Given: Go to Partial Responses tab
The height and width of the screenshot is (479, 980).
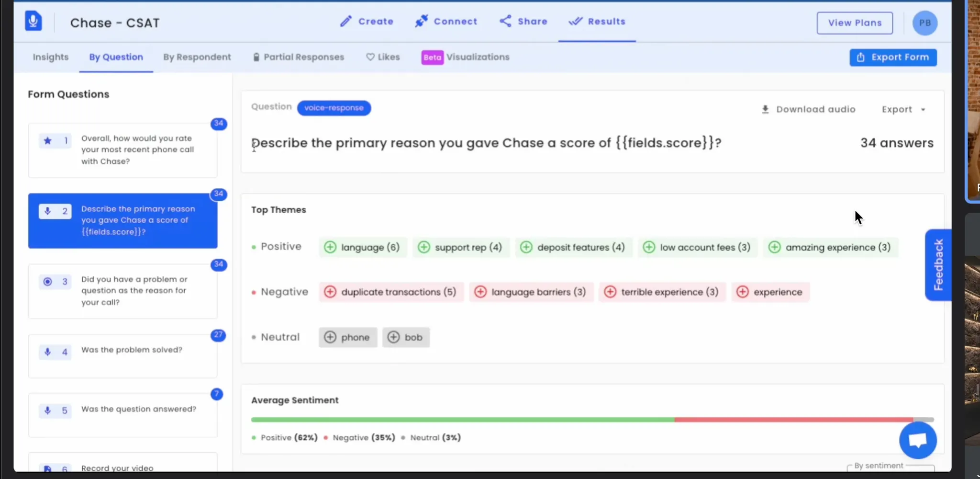Looking at the screenshot, I should coord(299,57).
